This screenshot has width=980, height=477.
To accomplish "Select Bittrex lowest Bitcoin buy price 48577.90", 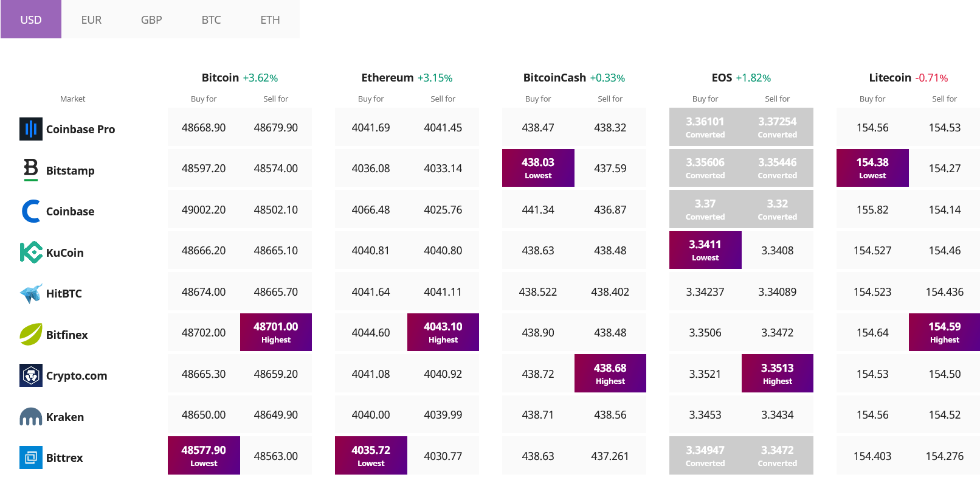I will point(204,455).
